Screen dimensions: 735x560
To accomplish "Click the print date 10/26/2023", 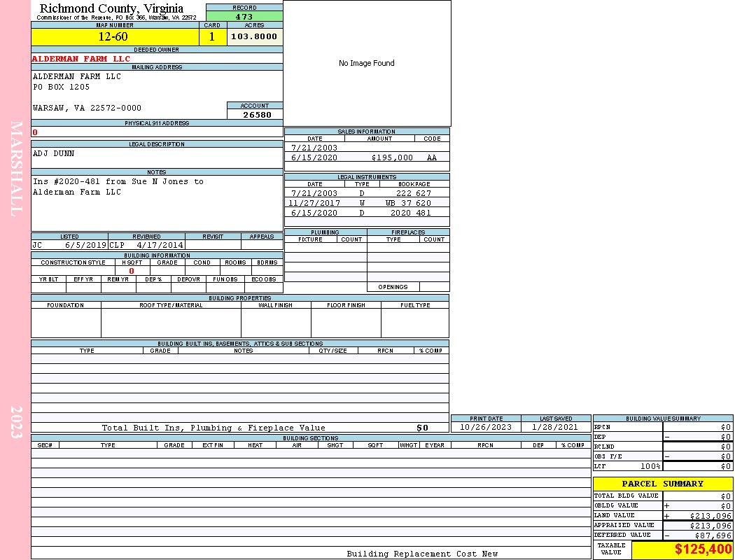I will click(x=485, y=427).
